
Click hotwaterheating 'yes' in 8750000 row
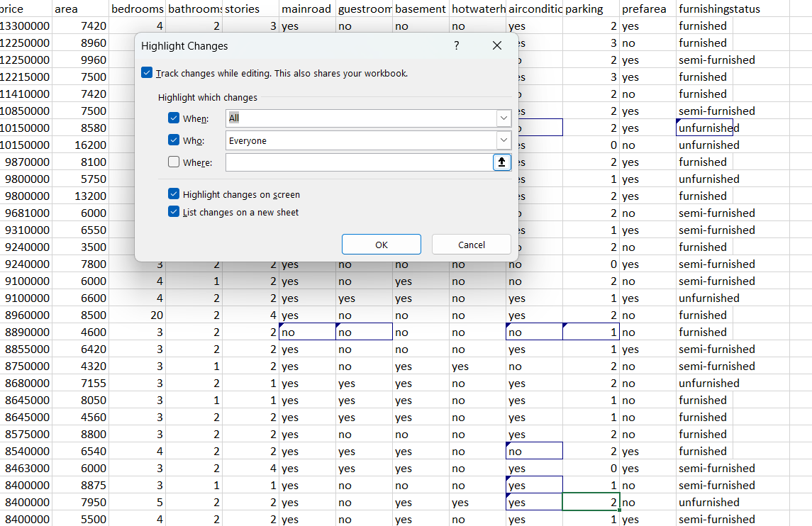(x=477, y=366)
